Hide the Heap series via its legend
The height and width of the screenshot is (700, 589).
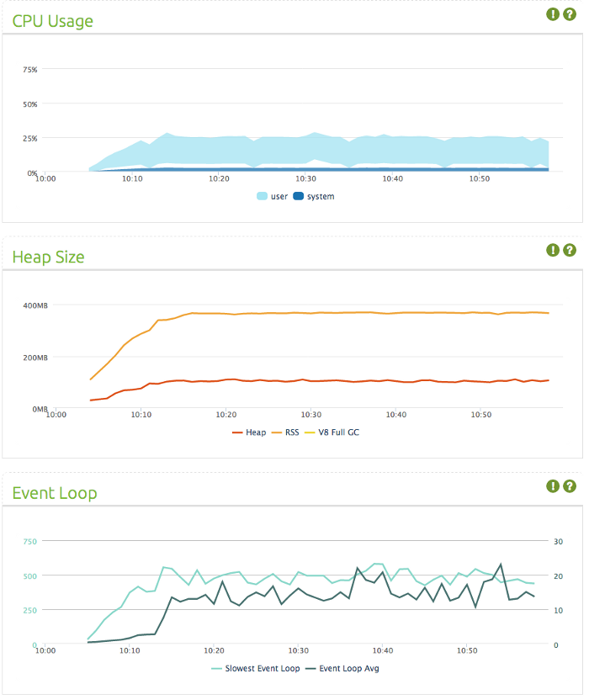249,432
